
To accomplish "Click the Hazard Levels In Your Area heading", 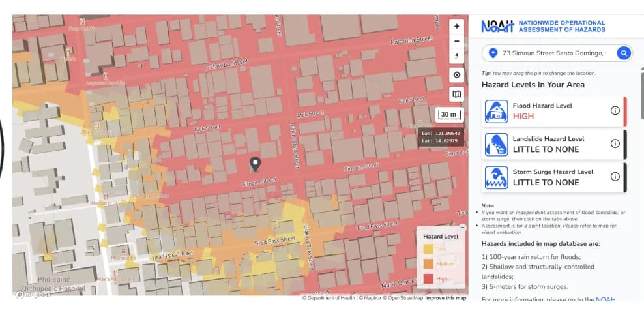I will 533,85.
